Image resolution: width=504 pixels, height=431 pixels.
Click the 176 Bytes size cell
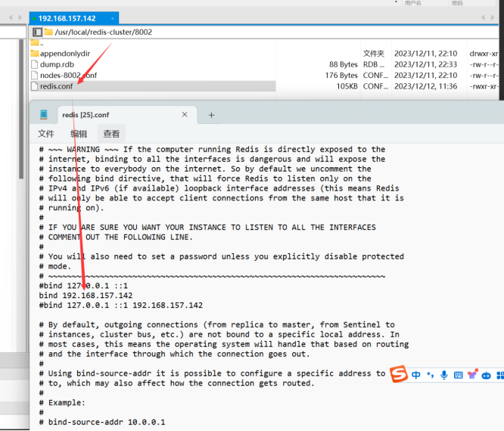[341, 76]
